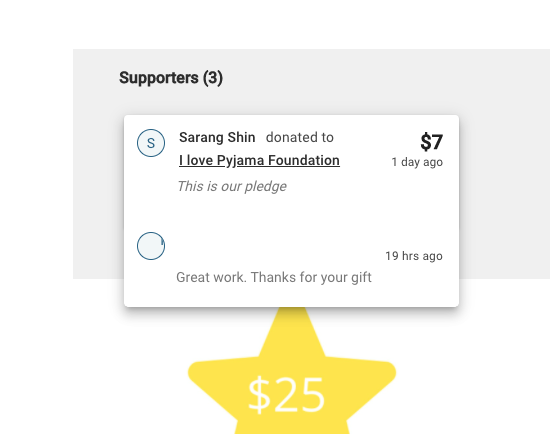This screenshot has height=434, width=550.
Task: Select the $7 donation amount
Action: coord(431,142)
